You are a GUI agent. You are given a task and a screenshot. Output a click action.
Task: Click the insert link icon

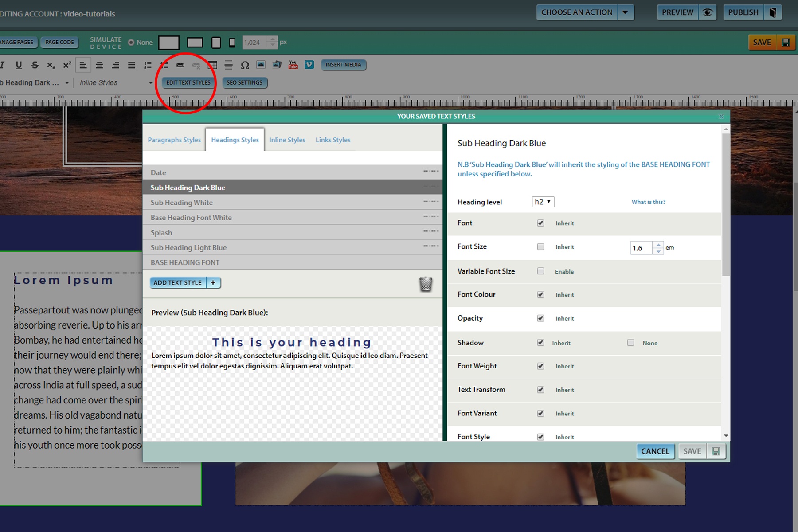pos(180,65)
